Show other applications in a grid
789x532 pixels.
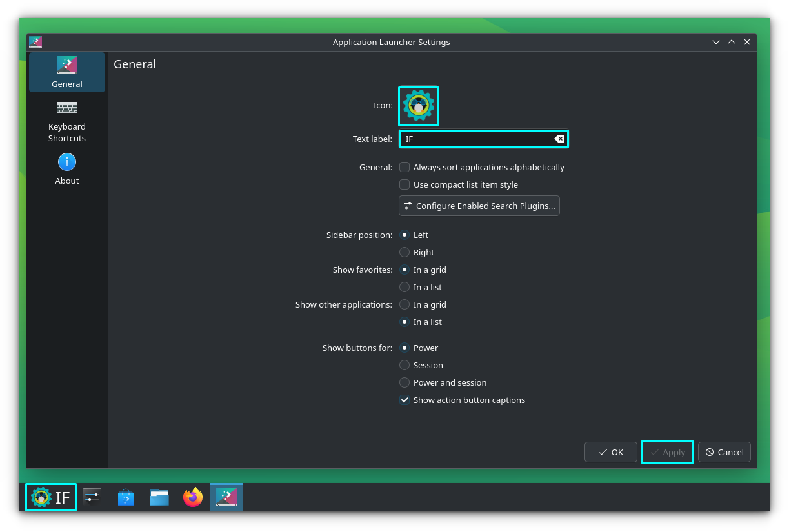404,304
